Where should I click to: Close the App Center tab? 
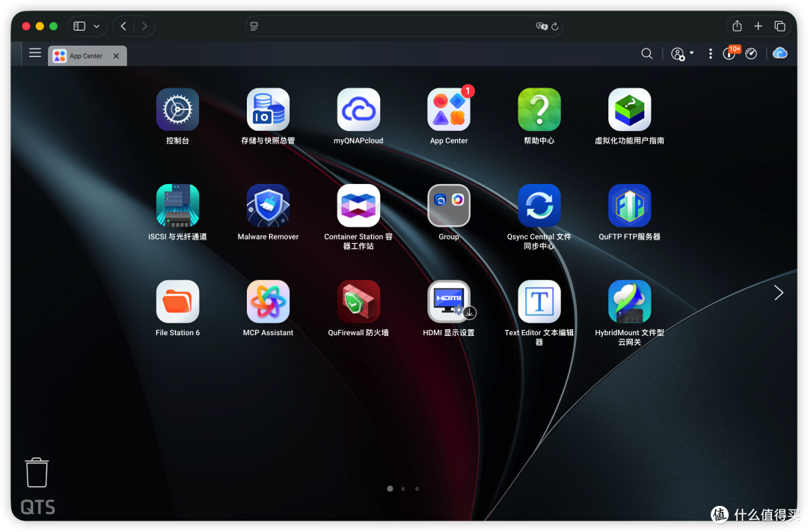[x=117, y=55]
